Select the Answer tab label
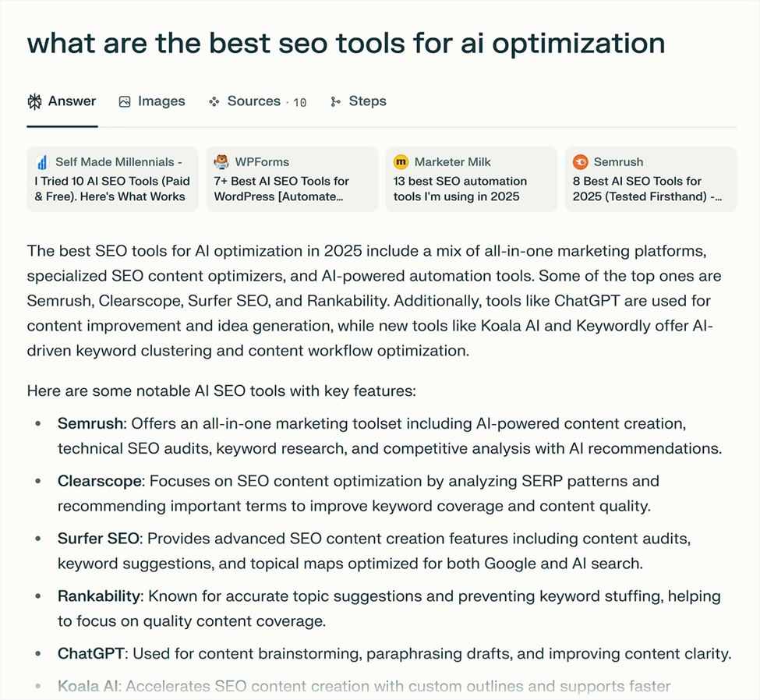Image resolution: width=760 pixels, height=700 pixels. pos(72,101)
